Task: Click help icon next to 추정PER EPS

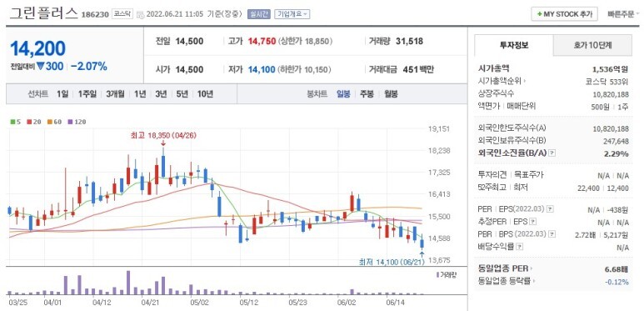Action: click(x=533, y=222)
